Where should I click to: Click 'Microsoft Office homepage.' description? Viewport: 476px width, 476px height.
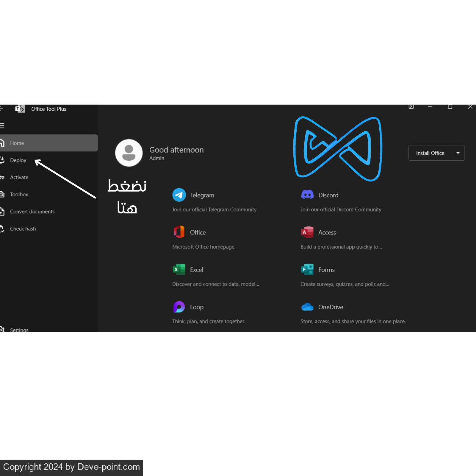204,247
